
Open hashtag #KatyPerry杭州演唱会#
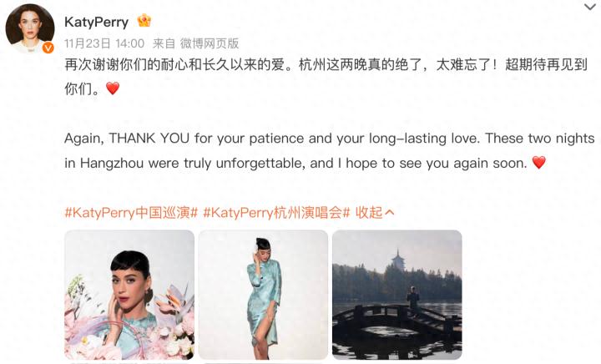(276, 212)
